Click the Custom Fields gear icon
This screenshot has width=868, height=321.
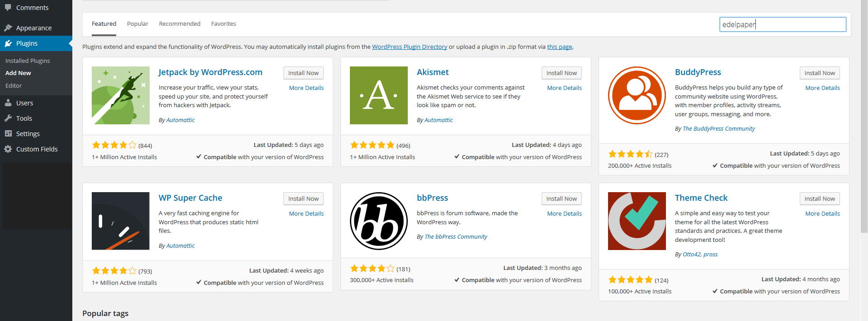[x=8, y=149]
